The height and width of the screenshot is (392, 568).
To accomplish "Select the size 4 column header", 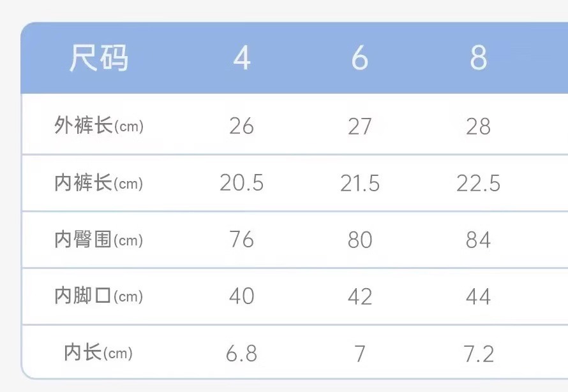I will point(241,59).
